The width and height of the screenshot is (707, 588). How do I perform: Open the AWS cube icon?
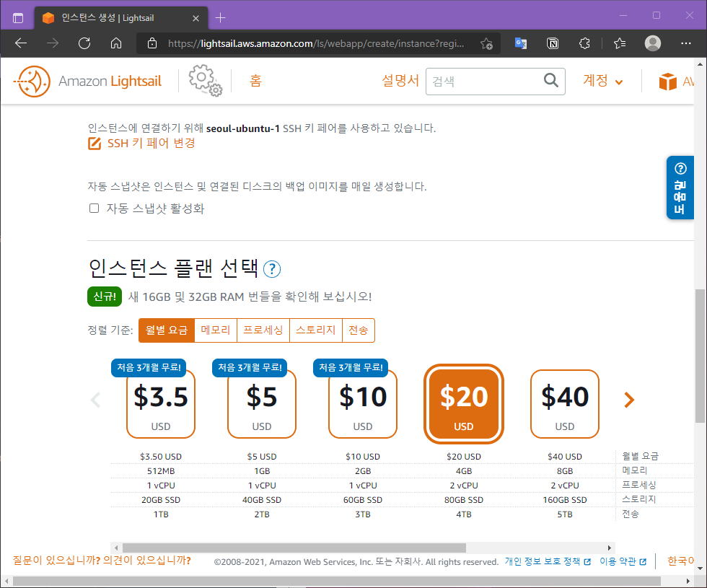pyautogui.click(x=668, y=82)
